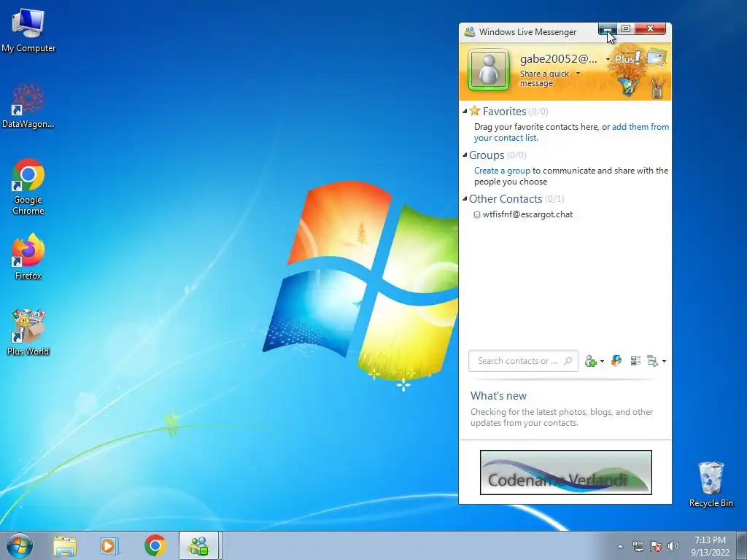The height and width of the screenshot is (560, 747).
Task: Open the show menu icon with cursor
Action: pos(652,361)
